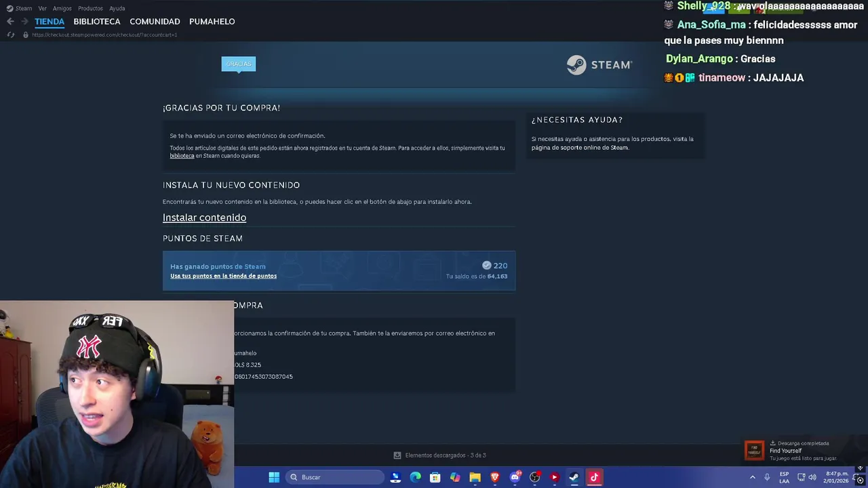Screen dimensions: 868x488
Task: Click the transaction ID number text
Action: 264,377
